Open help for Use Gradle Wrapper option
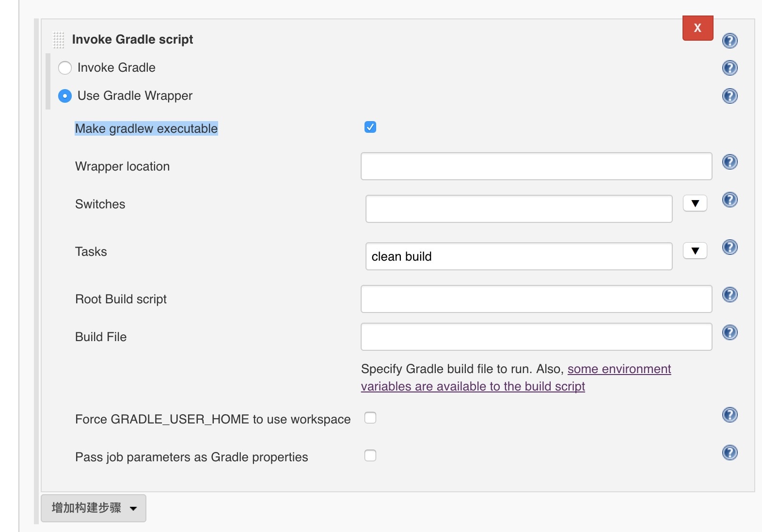 pyautogui.click(x=730, y=95)
